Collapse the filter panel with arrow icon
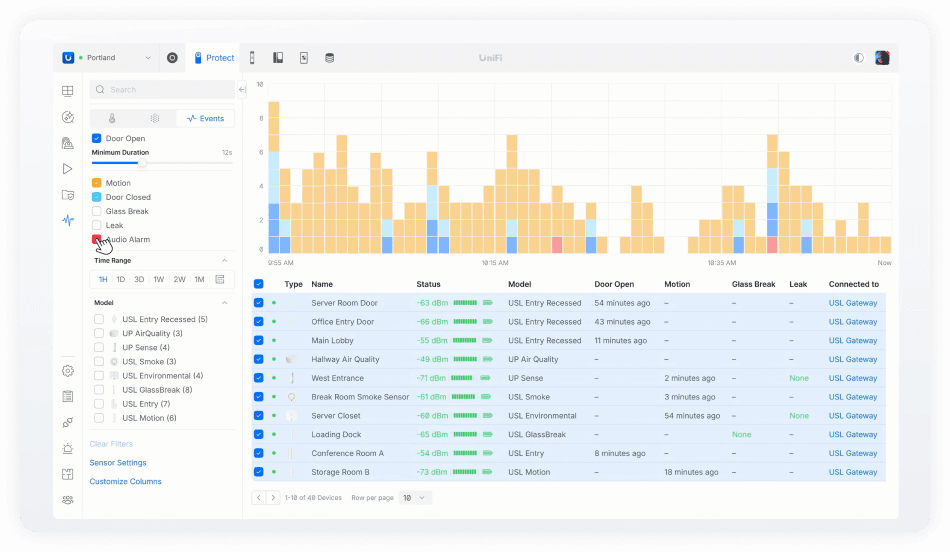The image size is (950, 552). [x=242, y=90]
